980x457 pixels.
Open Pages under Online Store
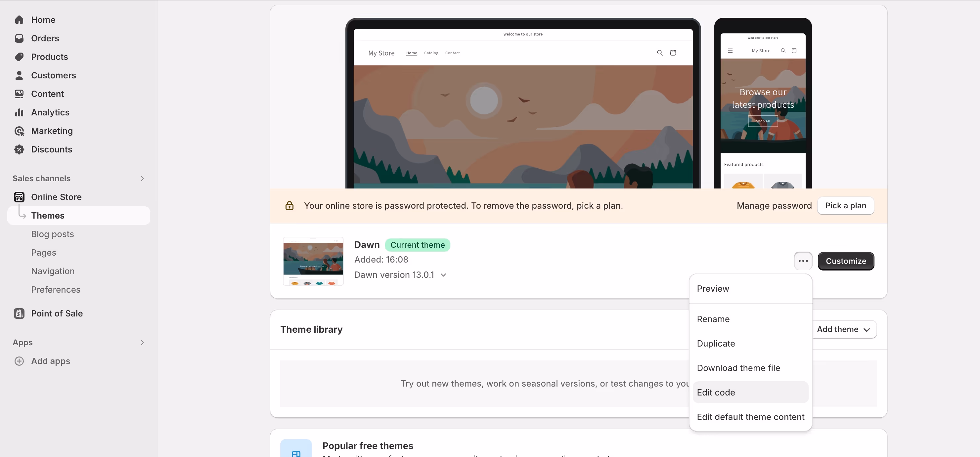tap(43, 253)
